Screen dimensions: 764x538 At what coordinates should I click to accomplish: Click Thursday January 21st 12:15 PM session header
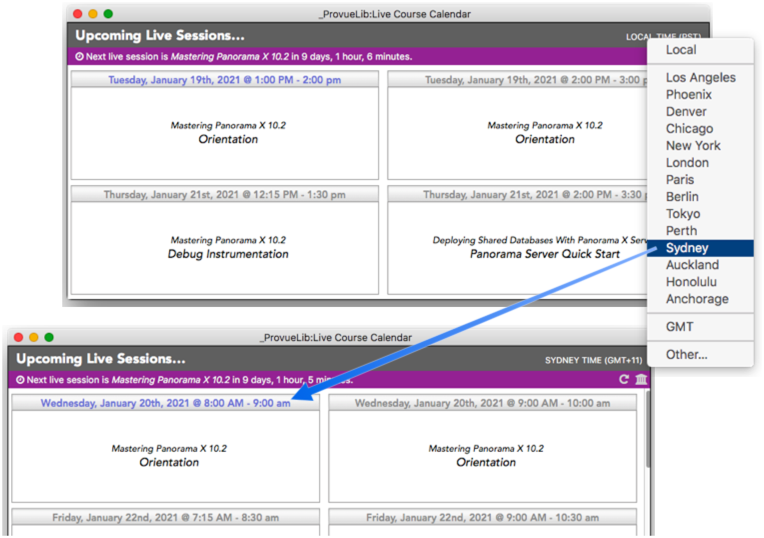pyautogui.click(x=225, y=194)
